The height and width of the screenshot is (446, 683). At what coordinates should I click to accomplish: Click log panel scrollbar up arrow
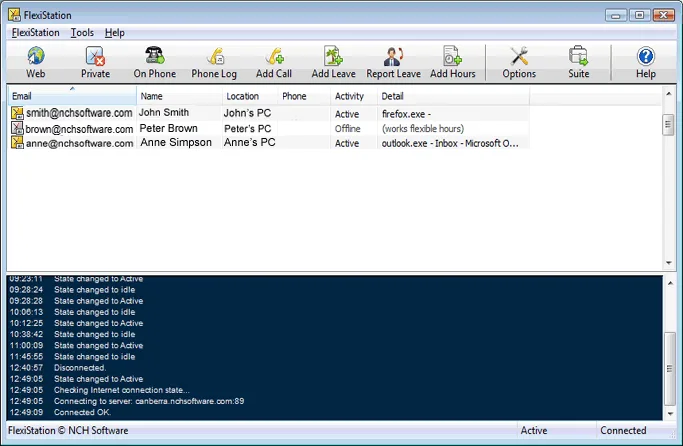pyautogui.click(x=670, y=283)
